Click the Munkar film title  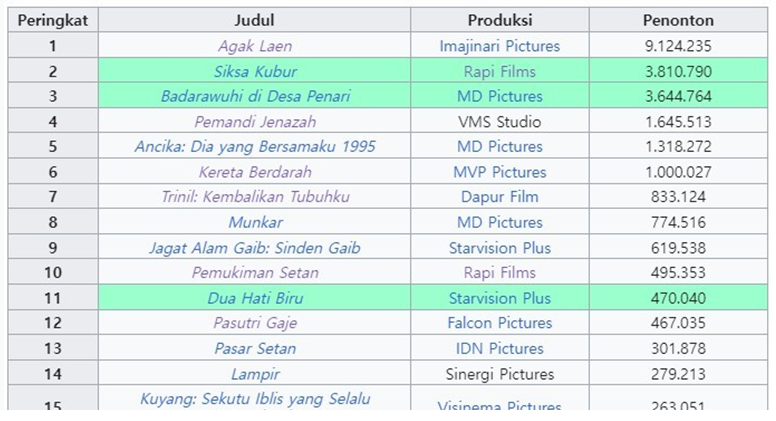255,223
